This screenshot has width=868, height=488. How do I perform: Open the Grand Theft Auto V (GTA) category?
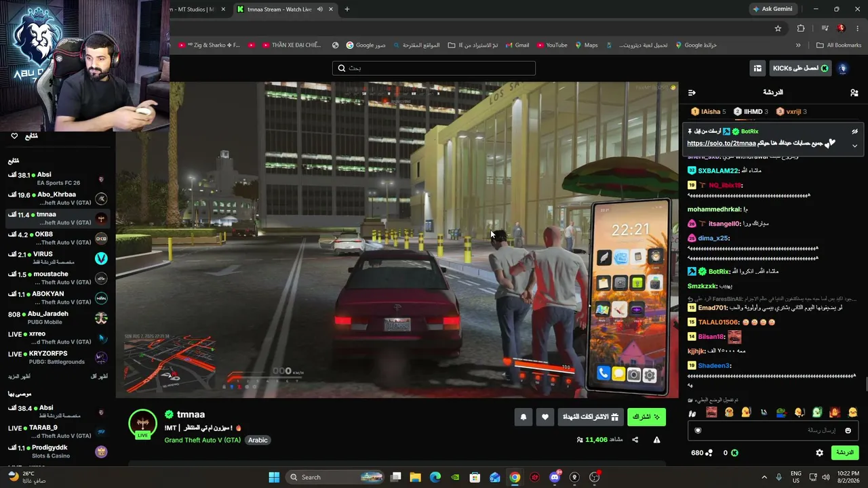[202, 440]
